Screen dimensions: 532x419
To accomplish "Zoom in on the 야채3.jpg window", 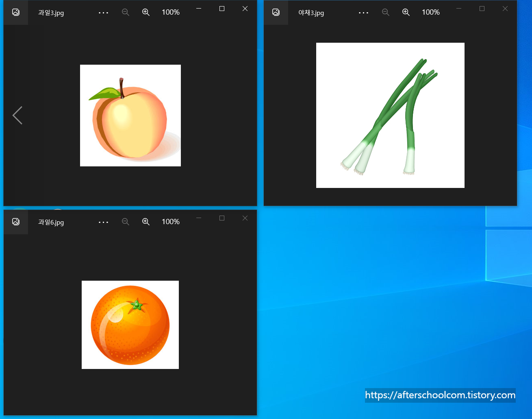I will [406, 12].
